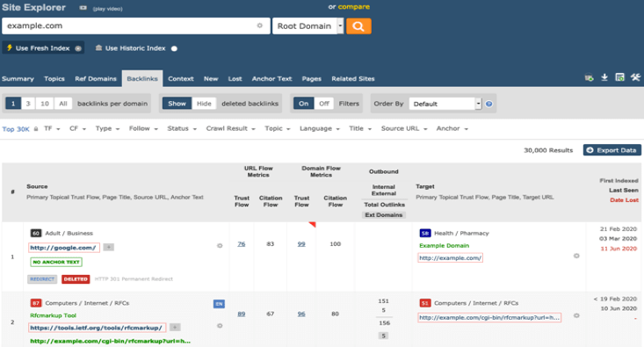Set 3 backlinks per domain

point(28,104)
